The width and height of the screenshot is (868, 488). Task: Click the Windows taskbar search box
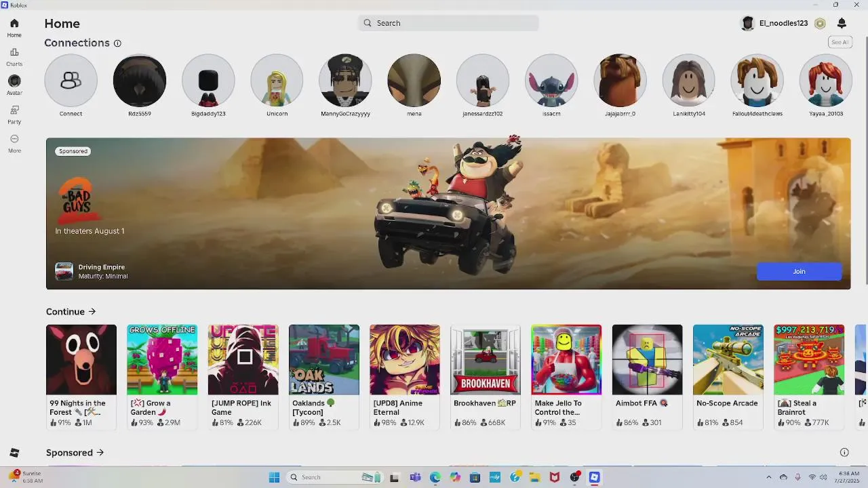335,477
